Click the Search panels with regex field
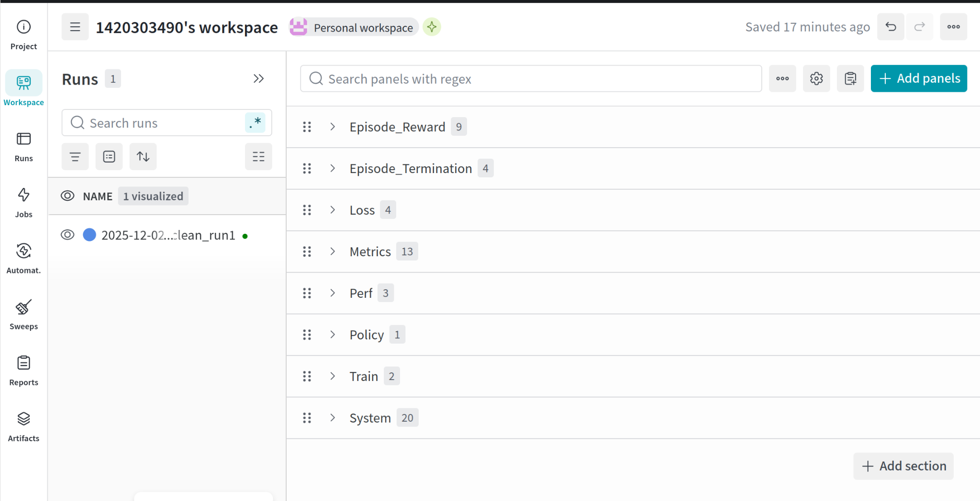Viewport: 980px width, 501px height. point(531,78)
